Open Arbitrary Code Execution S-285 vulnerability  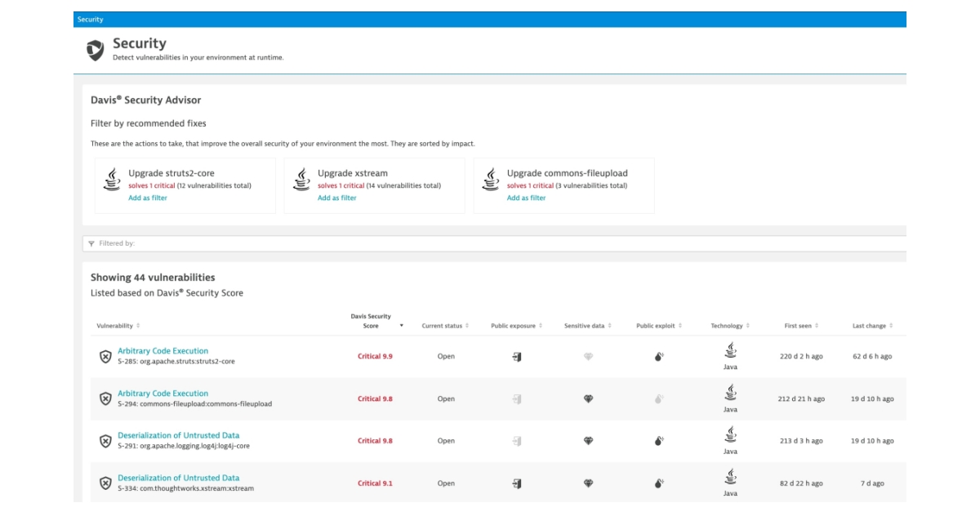point(163,351)
